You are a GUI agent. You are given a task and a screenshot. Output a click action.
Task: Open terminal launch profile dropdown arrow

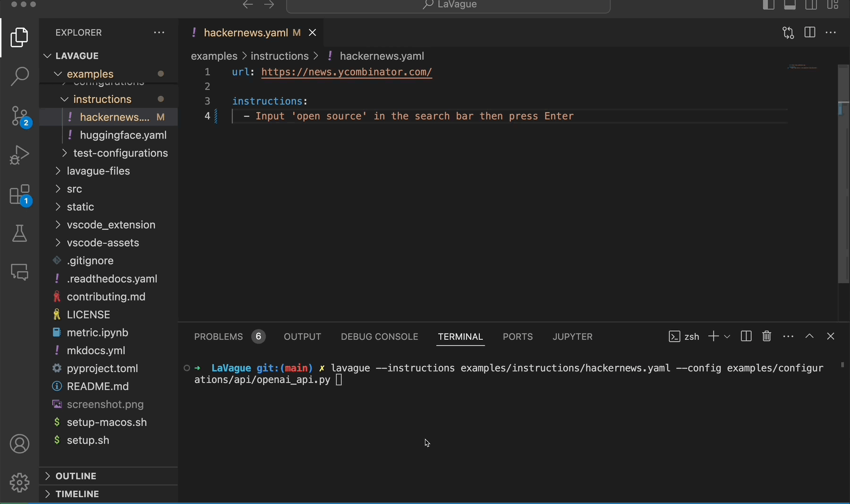pos(727,336)
